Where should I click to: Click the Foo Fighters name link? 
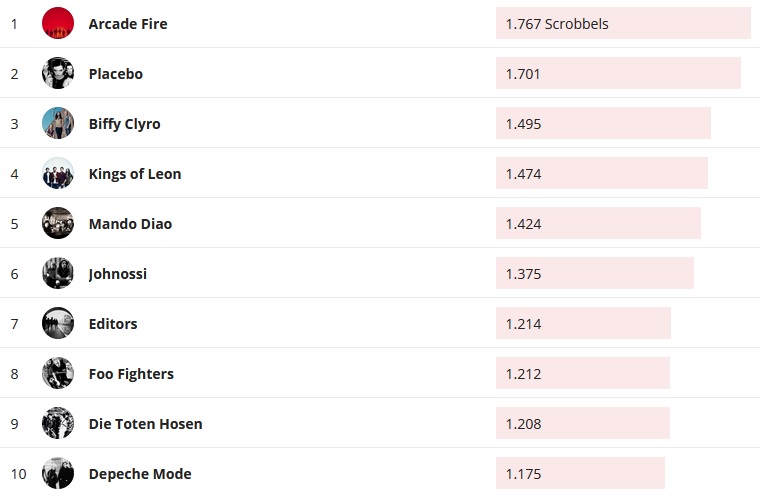click(x=131, y=374)
